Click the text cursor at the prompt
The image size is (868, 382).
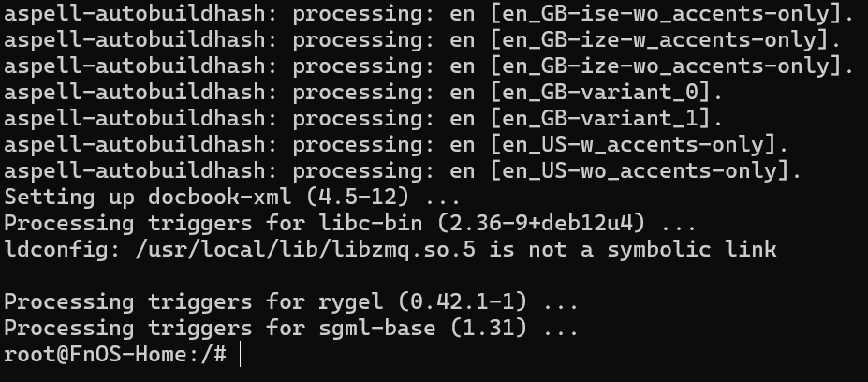pyautogui.click(x=241, y=355)
